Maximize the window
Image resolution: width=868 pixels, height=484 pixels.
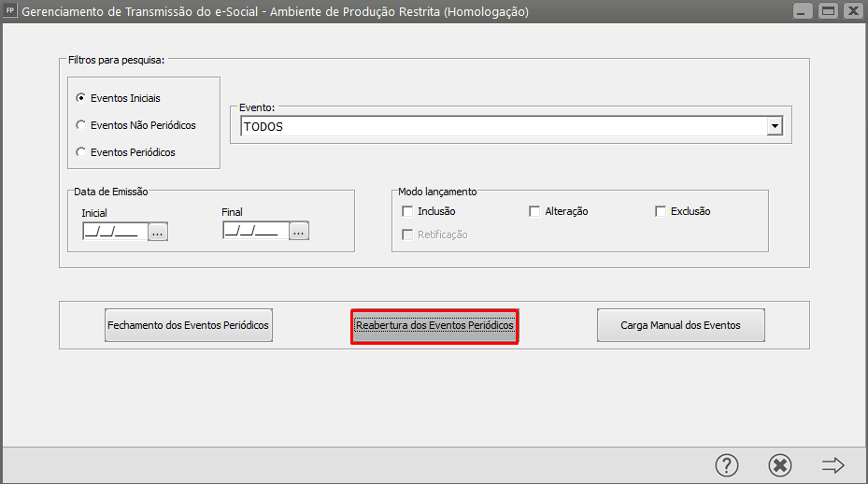tap(827, 11)
